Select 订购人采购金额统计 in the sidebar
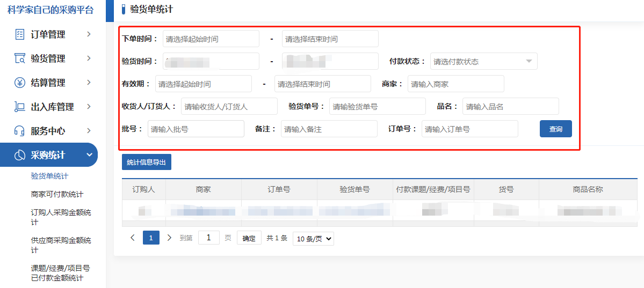 [x=61, y=217]
